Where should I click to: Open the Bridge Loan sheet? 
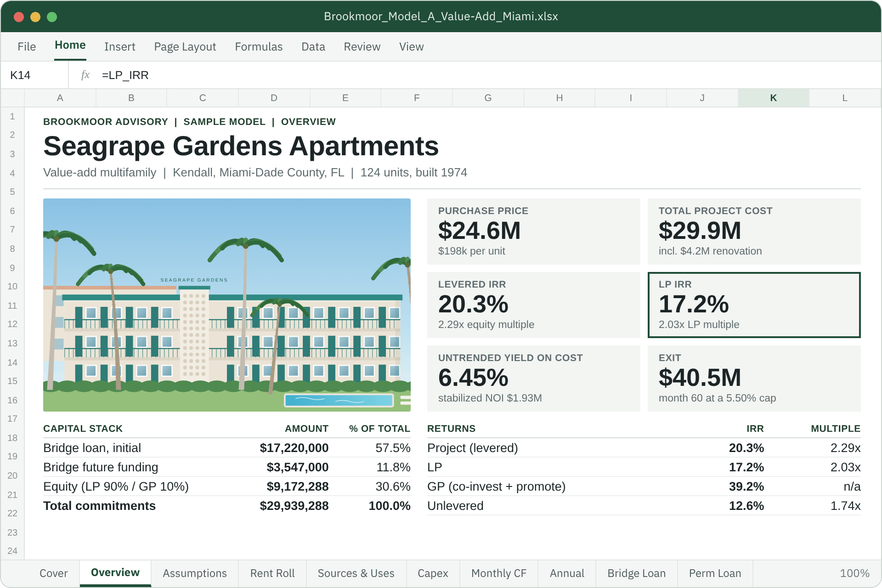(x=636, y=573)
